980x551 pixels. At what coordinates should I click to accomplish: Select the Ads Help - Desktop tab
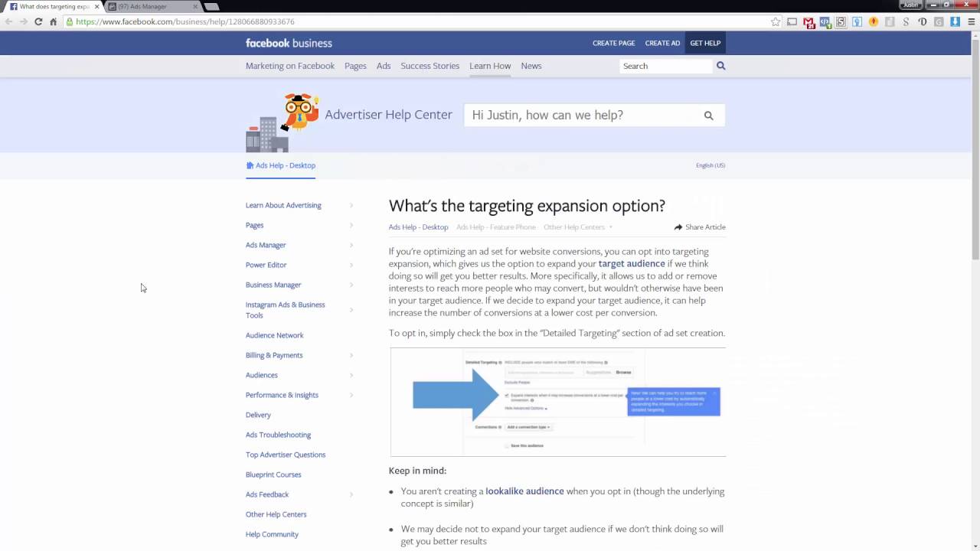coord(280,165)
